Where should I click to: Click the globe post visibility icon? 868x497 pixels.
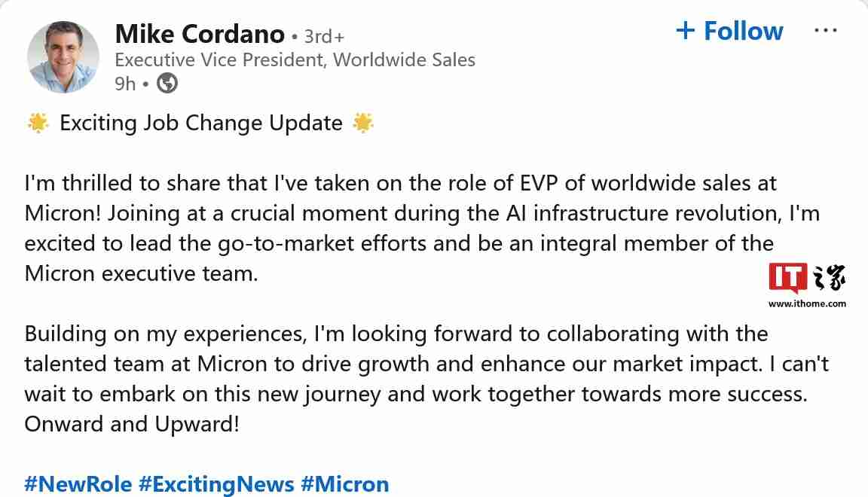tap(166, 84)
